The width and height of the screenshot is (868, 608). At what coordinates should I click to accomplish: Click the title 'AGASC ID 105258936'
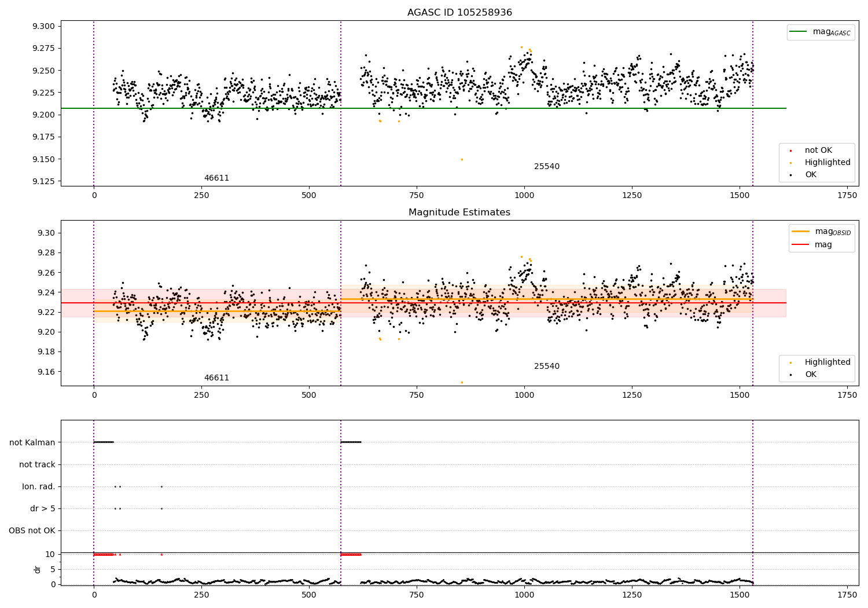pos(459,13)
